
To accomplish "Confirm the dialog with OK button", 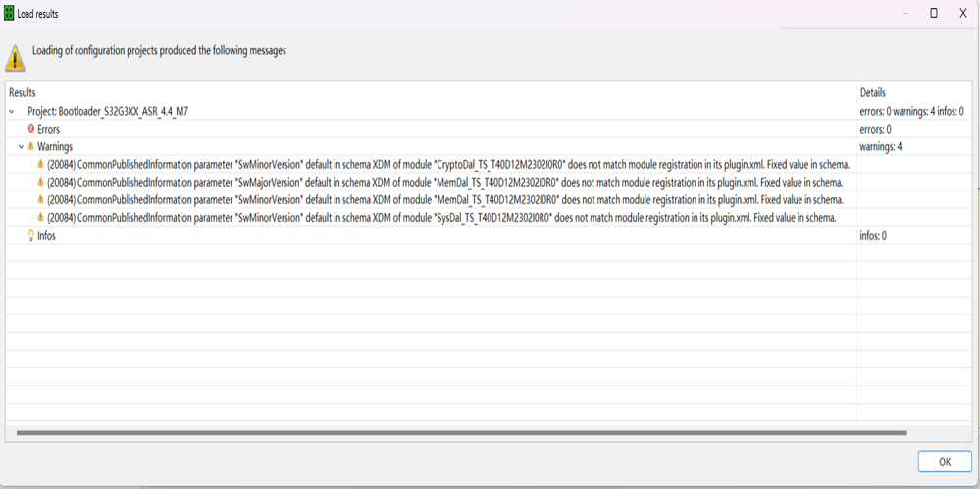I will click(945, 462).
